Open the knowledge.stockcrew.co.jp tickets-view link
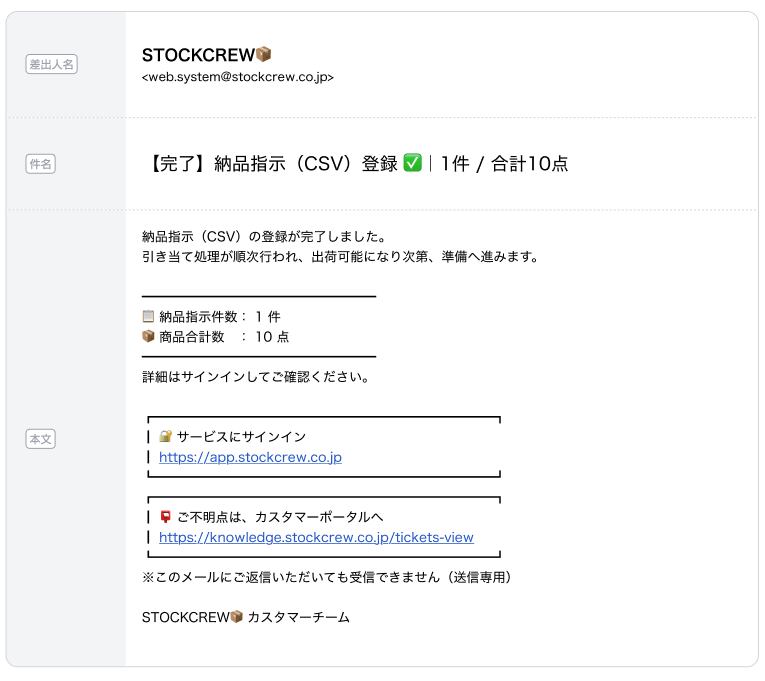Viewport: 765px width, 681px height. (316, 537)
